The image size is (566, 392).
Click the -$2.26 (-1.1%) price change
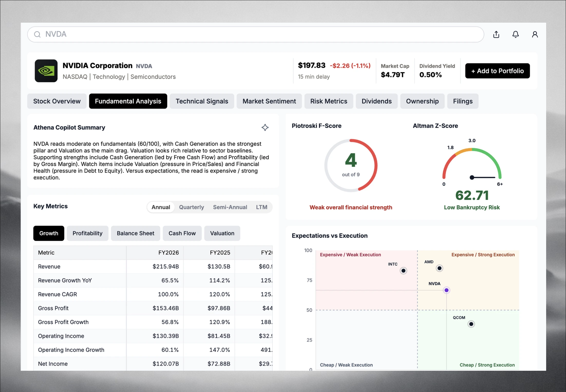(x=350, y=66)
